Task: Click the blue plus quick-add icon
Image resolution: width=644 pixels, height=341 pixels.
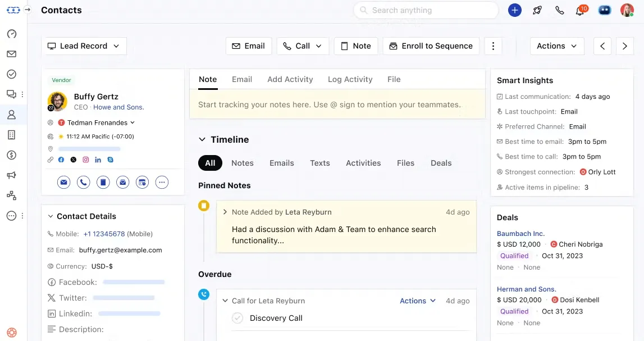Action: pos(515,10)
